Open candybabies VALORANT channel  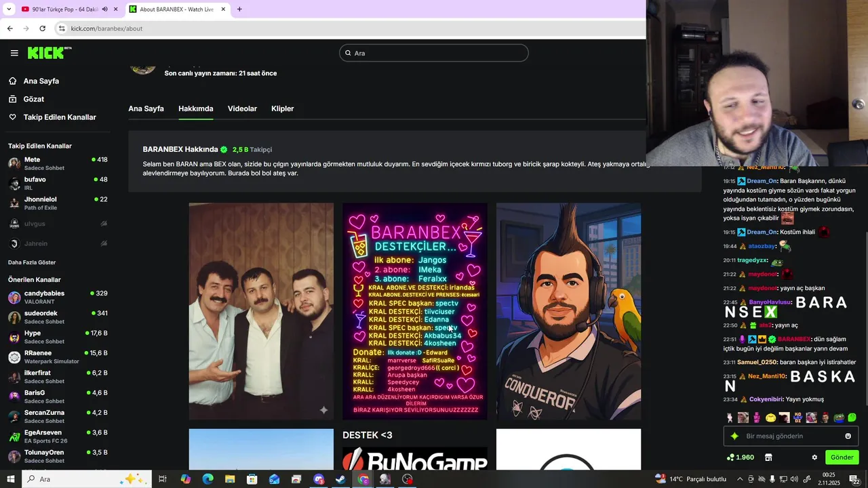point(58,297)
